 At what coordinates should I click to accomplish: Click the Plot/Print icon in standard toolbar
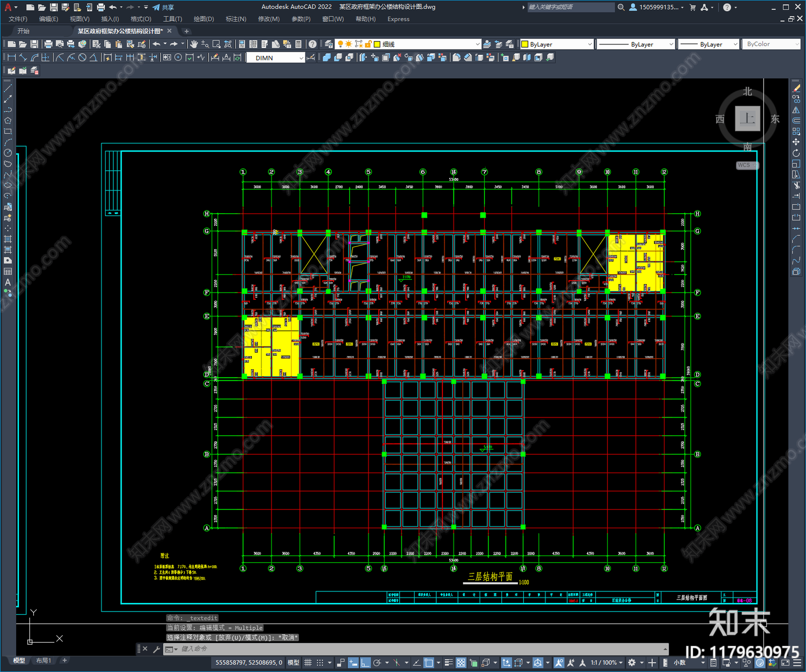[x=48, y=44]
